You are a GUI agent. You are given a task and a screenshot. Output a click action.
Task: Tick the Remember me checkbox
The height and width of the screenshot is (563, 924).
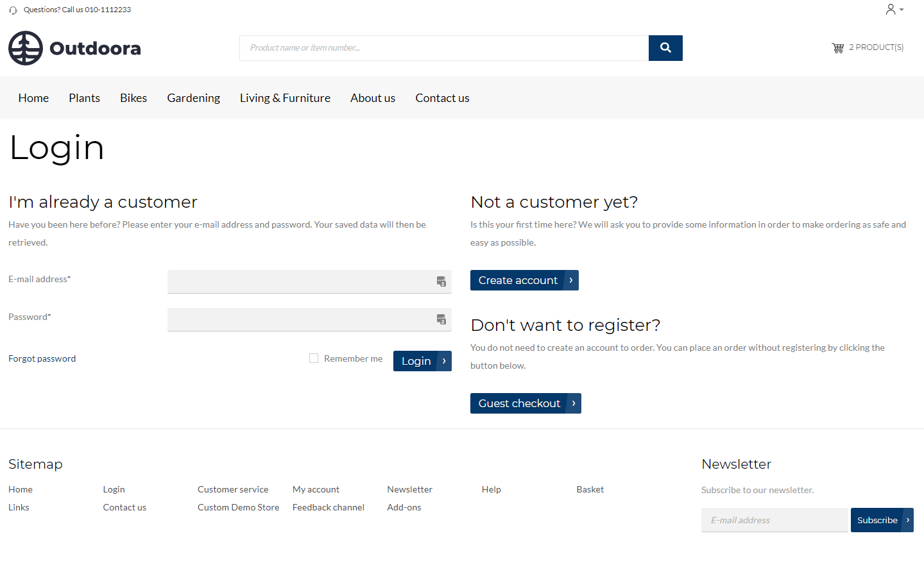[x=314, y=358]
